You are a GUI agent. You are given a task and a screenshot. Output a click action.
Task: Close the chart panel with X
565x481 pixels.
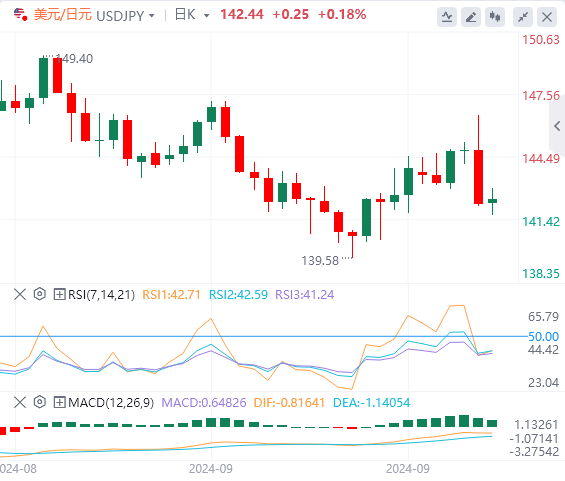coord(547,17)
